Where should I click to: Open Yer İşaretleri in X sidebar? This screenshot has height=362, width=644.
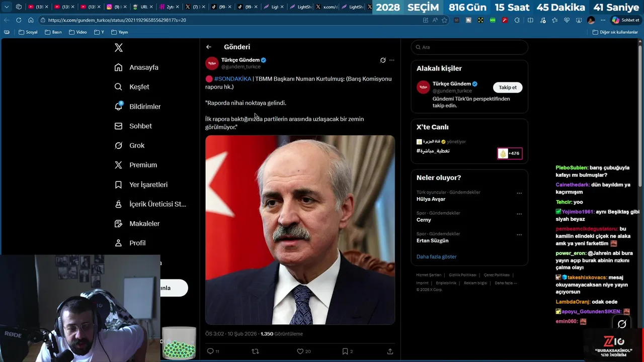[x=141, y=185]
